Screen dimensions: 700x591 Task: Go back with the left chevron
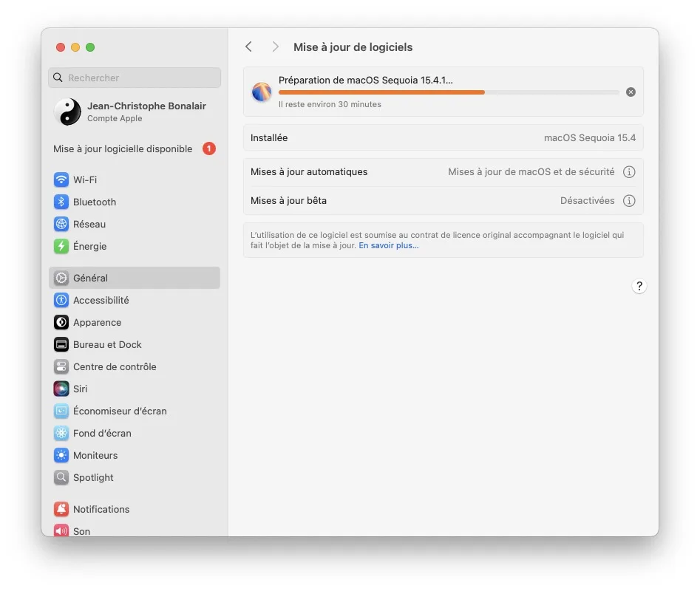248,47
